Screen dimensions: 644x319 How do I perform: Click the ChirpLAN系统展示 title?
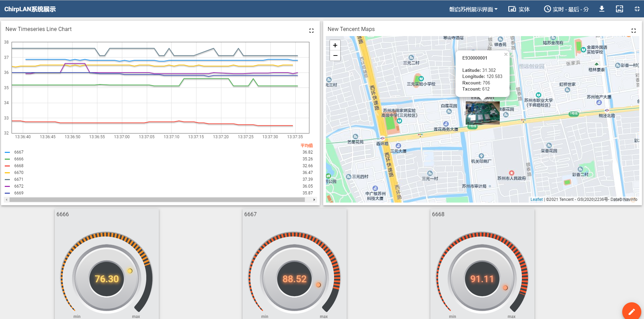tap(30, 9)
